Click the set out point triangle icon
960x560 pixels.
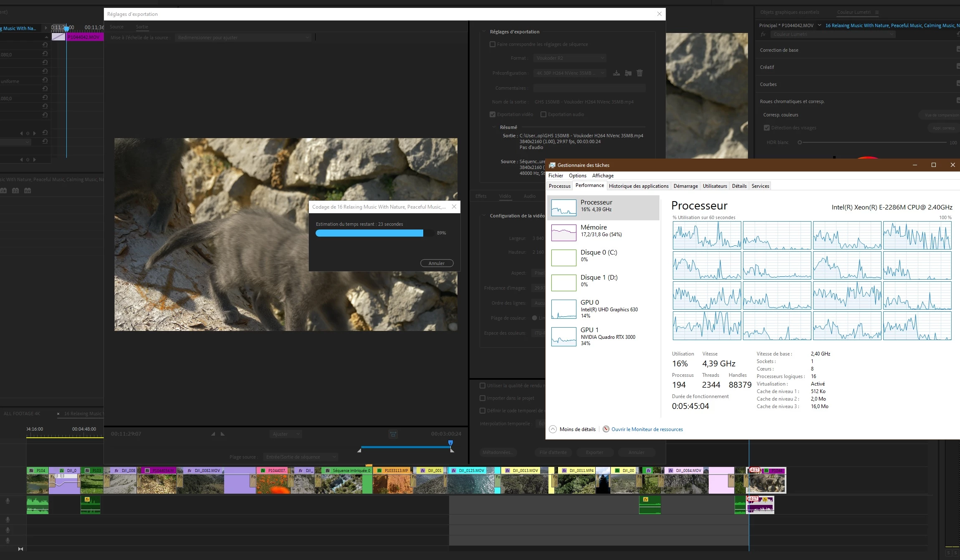222,434
